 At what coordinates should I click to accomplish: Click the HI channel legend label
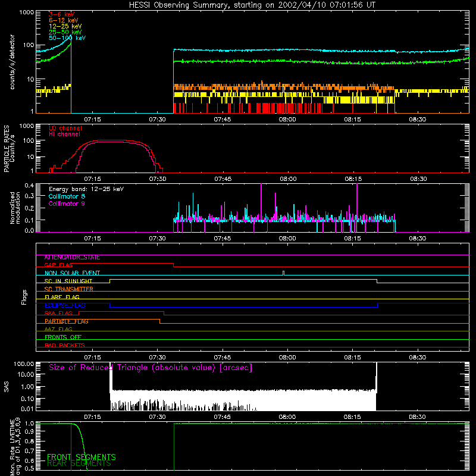[x=64, y=134]
